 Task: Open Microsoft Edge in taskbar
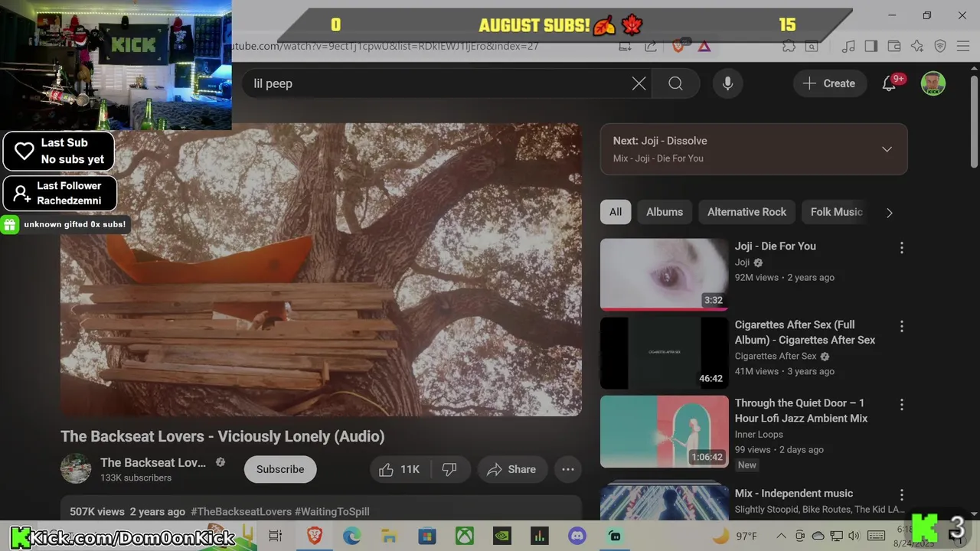point(351,536)
